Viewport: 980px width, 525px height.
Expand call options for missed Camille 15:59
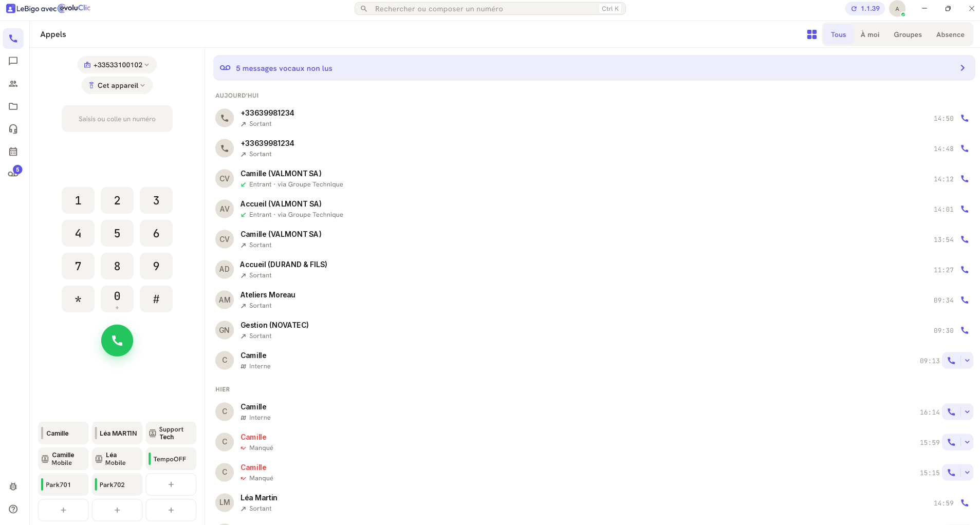click(967, 442)
